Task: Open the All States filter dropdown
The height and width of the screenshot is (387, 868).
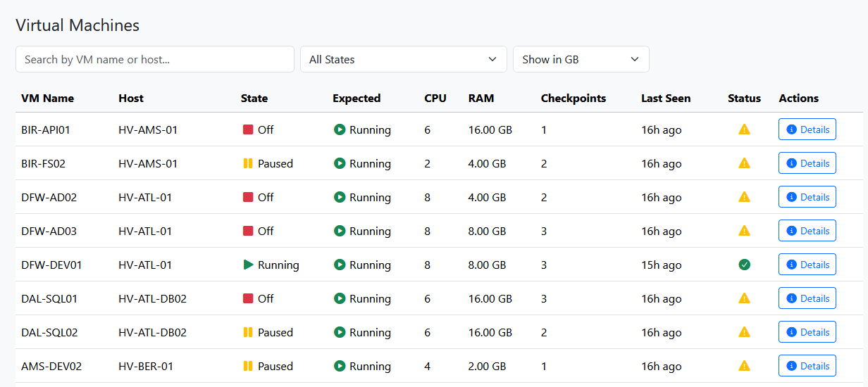Action: [x=403, y=59]
